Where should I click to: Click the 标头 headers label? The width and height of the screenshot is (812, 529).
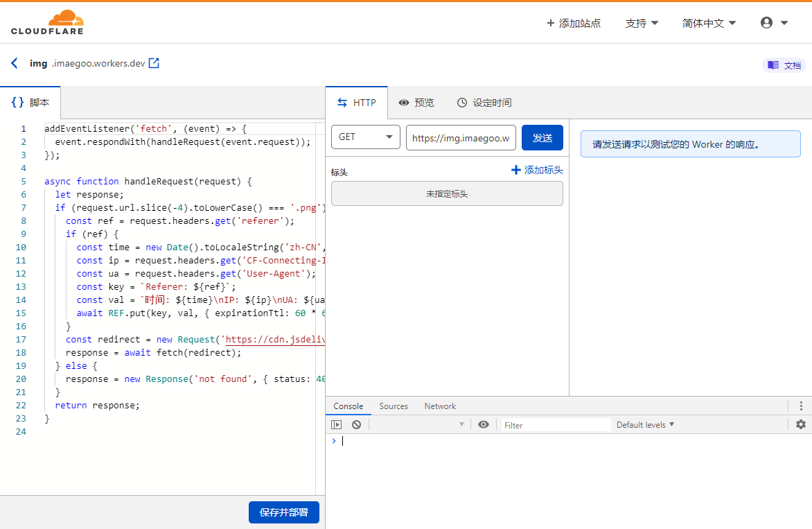pyautogui.click(x=339, y=172)
